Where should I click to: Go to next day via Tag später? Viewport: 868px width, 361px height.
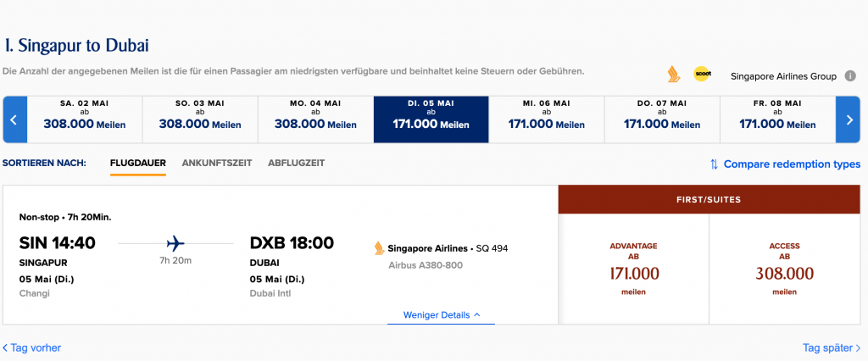(x=831, y=347)
